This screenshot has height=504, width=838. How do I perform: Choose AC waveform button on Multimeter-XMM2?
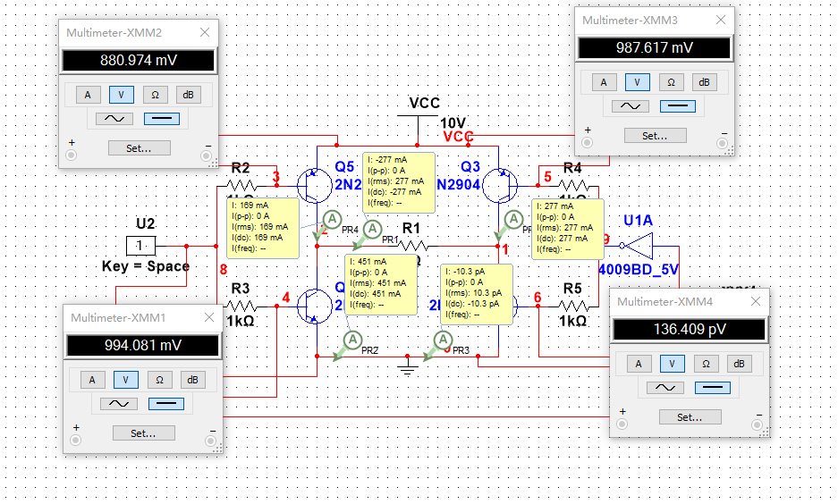click(114, 119)
